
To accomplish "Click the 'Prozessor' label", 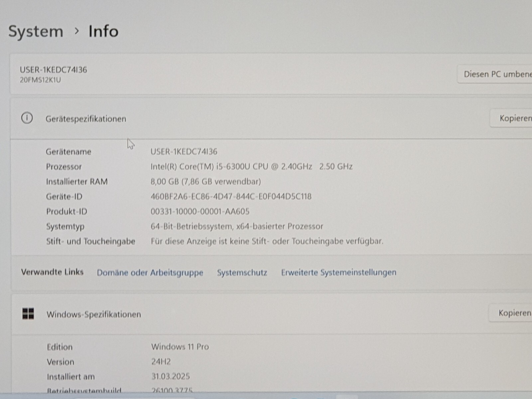I will [x=64, y=167].
